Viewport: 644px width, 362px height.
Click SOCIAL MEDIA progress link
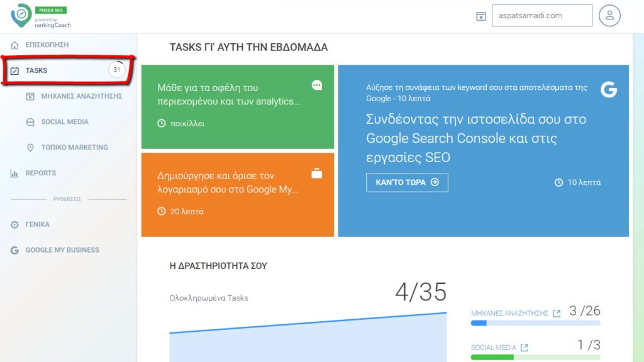coord(493,348)
